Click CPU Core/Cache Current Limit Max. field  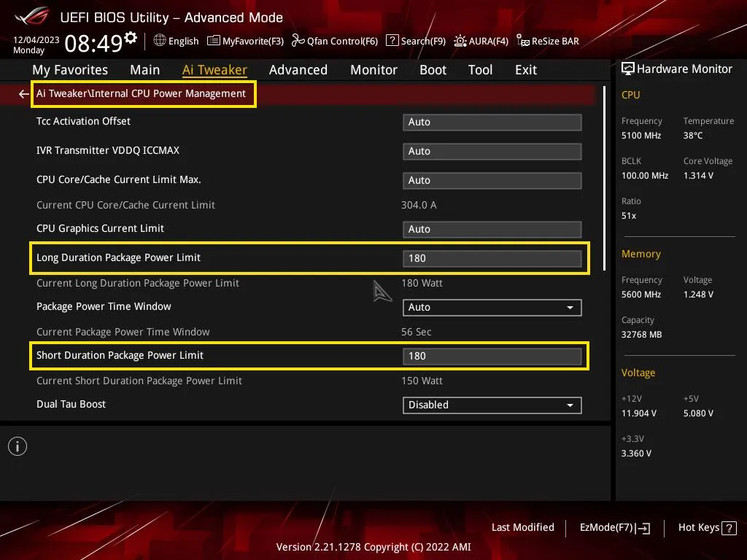492,181
